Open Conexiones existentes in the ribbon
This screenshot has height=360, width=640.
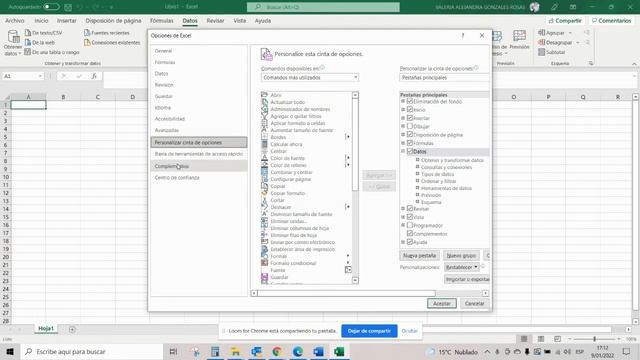[x=112, y=42]
